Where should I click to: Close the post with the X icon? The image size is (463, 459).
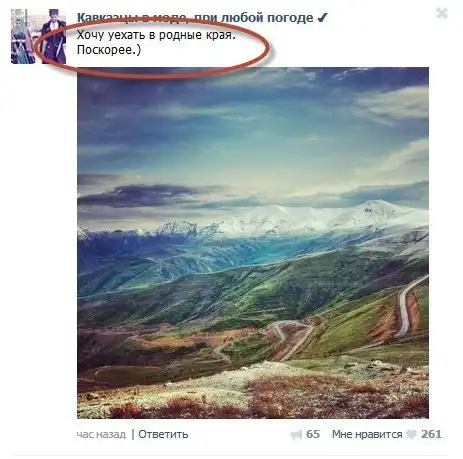(x=442, y=13)
